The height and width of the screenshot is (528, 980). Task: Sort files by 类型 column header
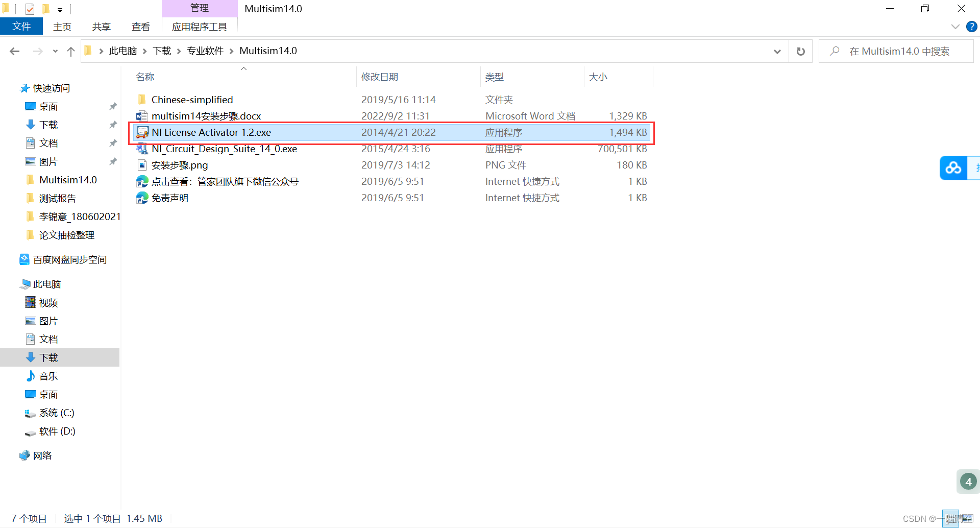coord(495,77)
